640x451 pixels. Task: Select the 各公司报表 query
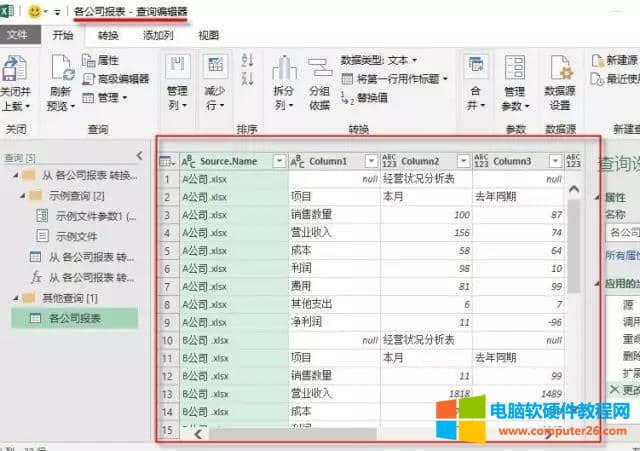coord(74,318)
